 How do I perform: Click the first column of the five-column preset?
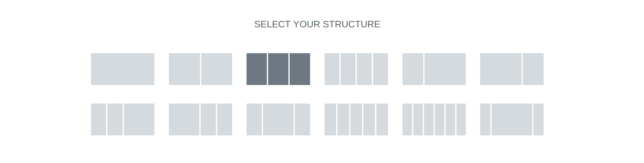tap(330, 119)
